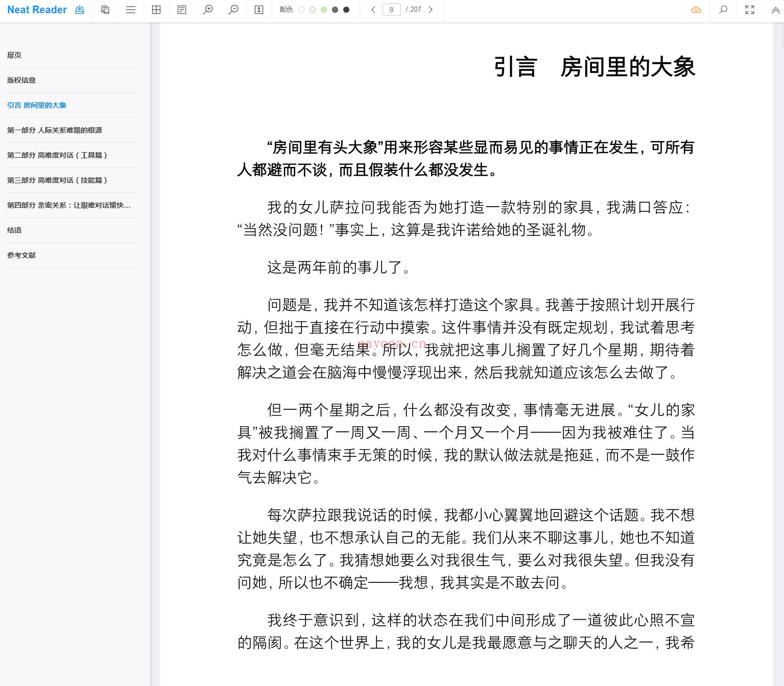This screenshot has width=784, height=686.
Task: Click the 配色 color scheme label
Action: [x=287, y=10]
